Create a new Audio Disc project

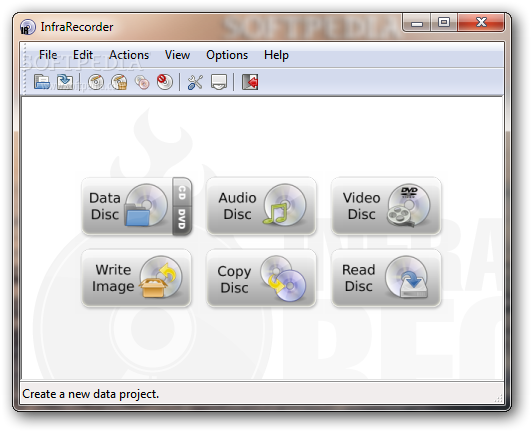pos(261,206)
